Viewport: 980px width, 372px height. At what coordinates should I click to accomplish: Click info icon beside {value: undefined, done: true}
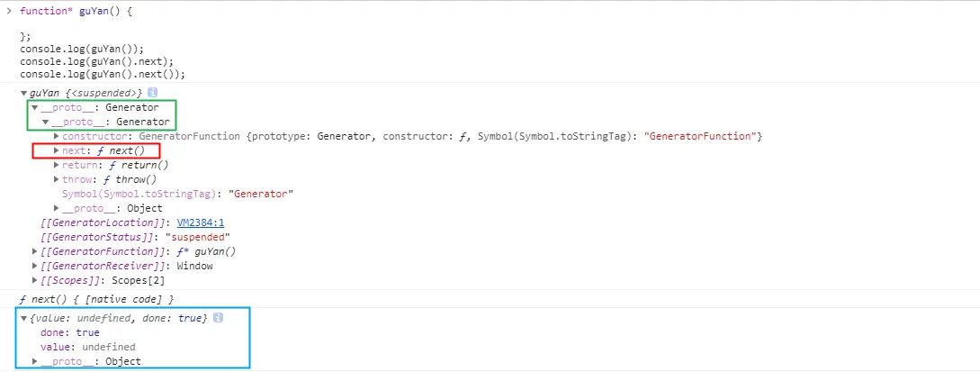[218, 318]
